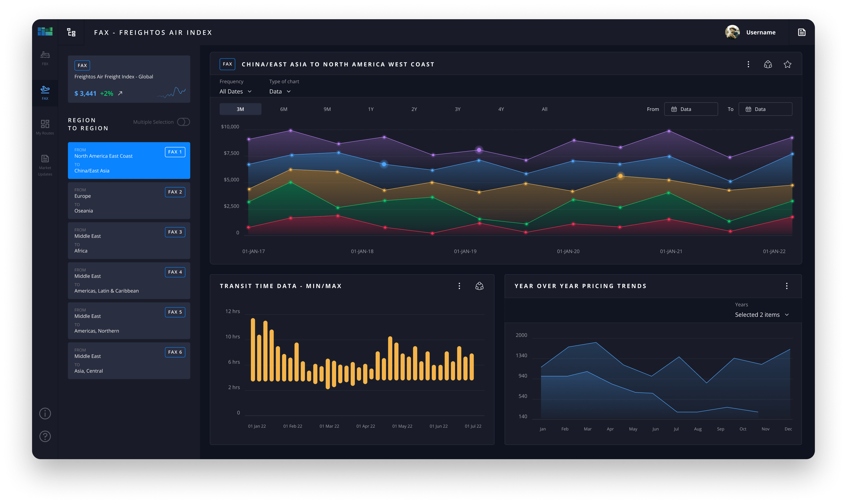Open the Transit Time Data options menu
The height and width of the screenshot is (504, 847).
coord(459,286)
